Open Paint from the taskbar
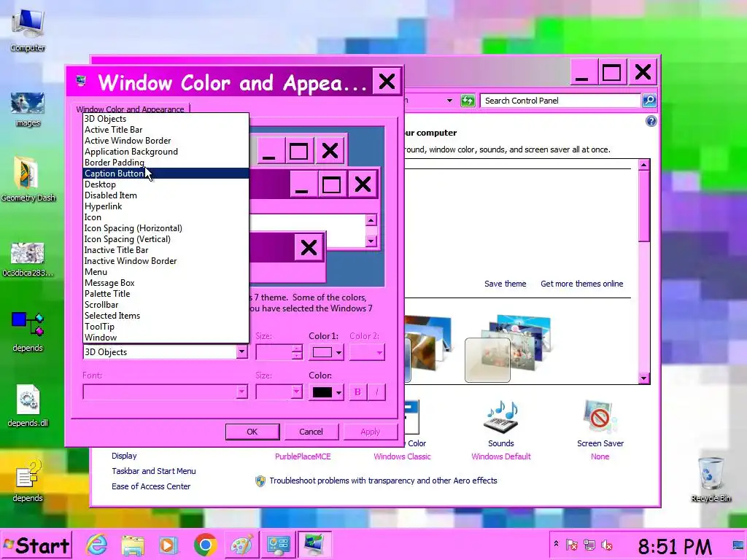The image size is (747, 560). click(241, 545)
